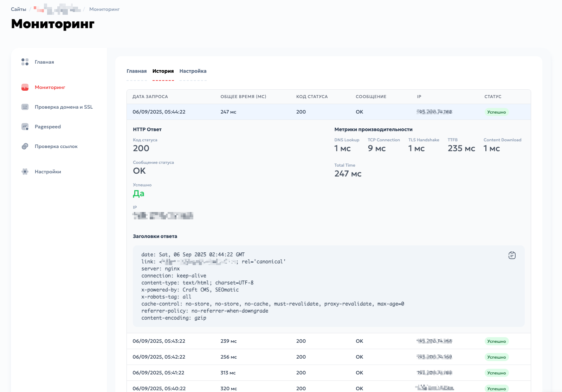The height and width of the screenshot is (392, 562).
Task: Copy response headers with clipboard icon
Action: [x=512, y=255]
